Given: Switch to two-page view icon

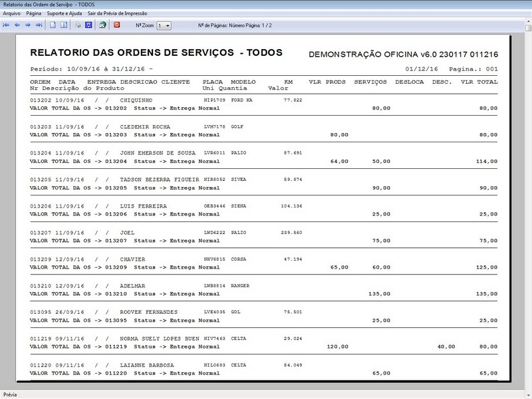Looking at the screenshot, I should tap(63, 25).
